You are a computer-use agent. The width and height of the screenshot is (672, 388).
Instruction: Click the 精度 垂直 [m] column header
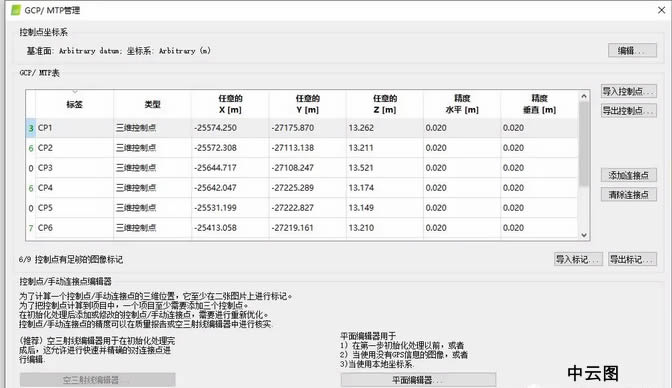click(539, 104)
